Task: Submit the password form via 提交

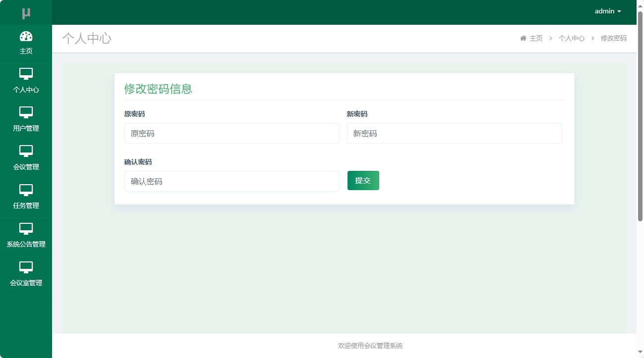Action: [x=363, y=180]
